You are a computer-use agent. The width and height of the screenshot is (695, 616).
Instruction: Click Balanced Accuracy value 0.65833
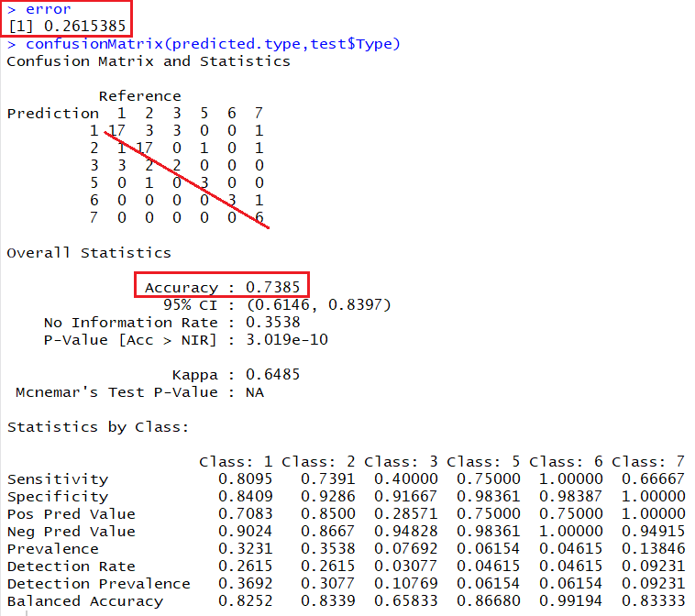tap(406, 601)
